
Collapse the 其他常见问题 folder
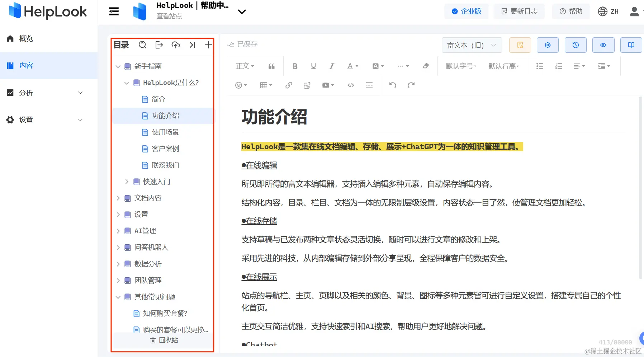pos(118,297)
